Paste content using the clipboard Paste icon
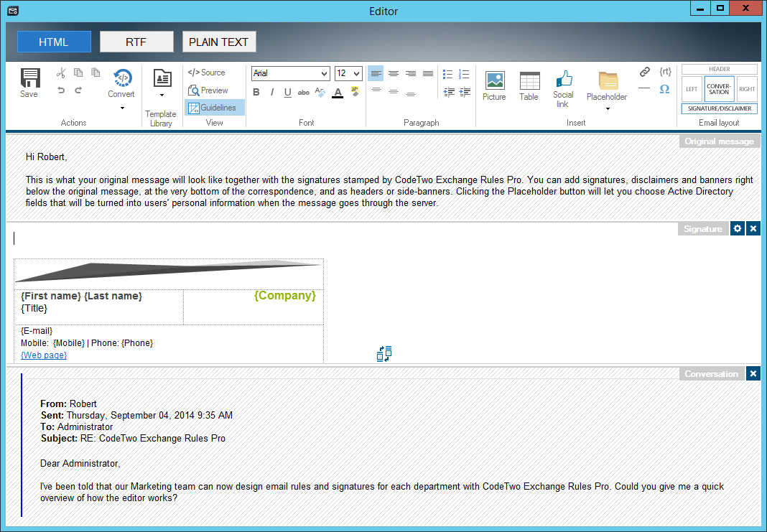The image size is (767, 532). pos(96,73)
